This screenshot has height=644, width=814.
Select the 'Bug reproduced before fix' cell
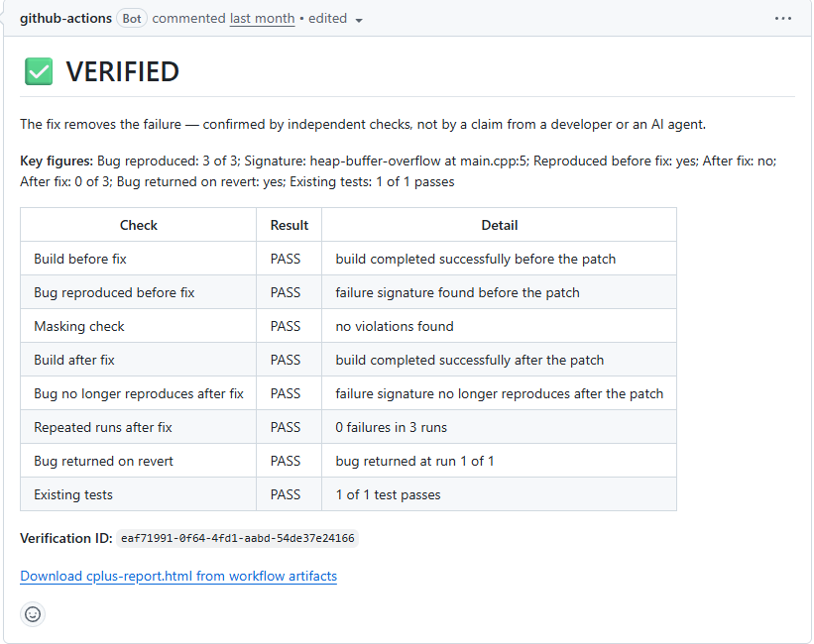pyautogui.click(x=138, y=292)
